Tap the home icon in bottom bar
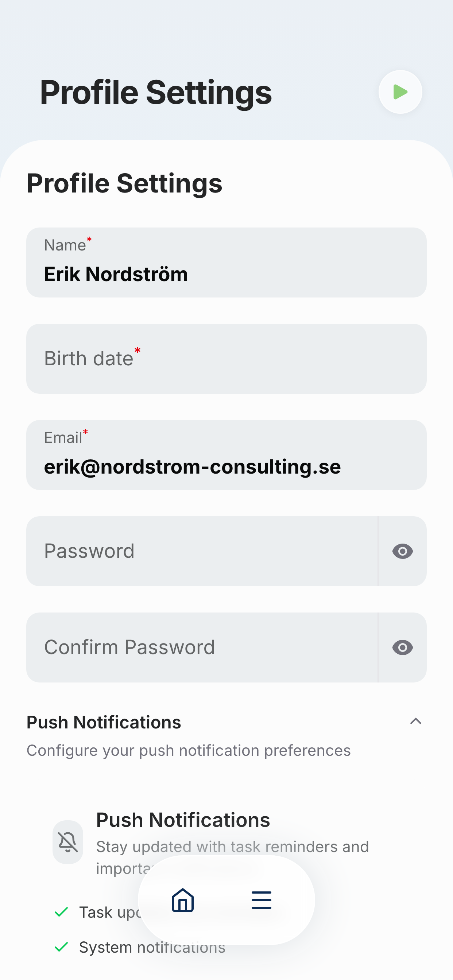 coord(183,900)
